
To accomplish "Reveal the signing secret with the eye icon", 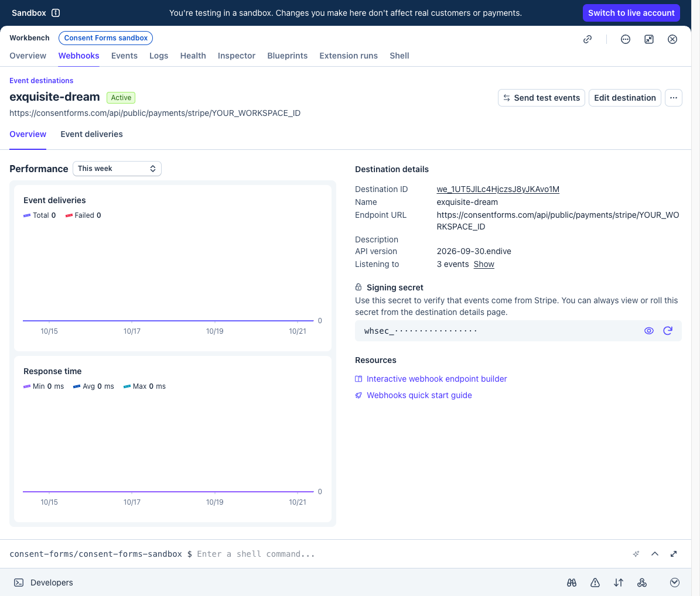I will 649,331.
